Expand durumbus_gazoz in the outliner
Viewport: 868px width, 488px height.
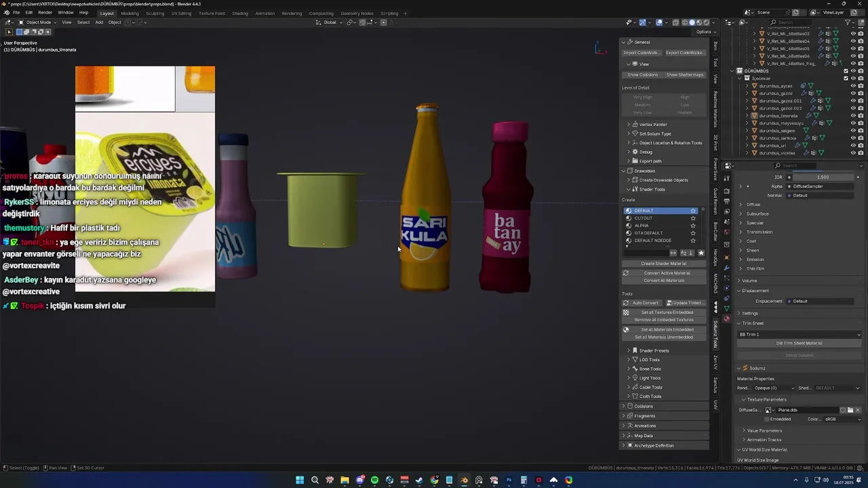point(747,94)
